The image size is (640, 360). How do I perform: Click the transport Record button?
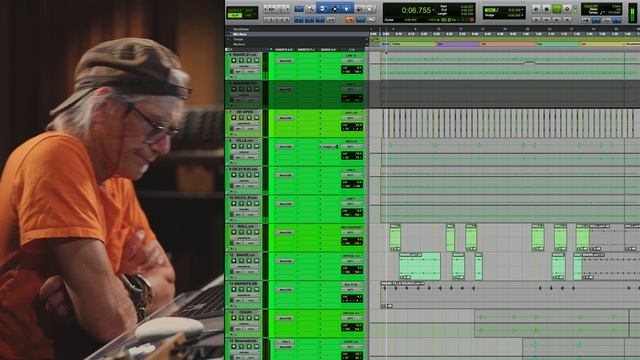click(567, 9)
